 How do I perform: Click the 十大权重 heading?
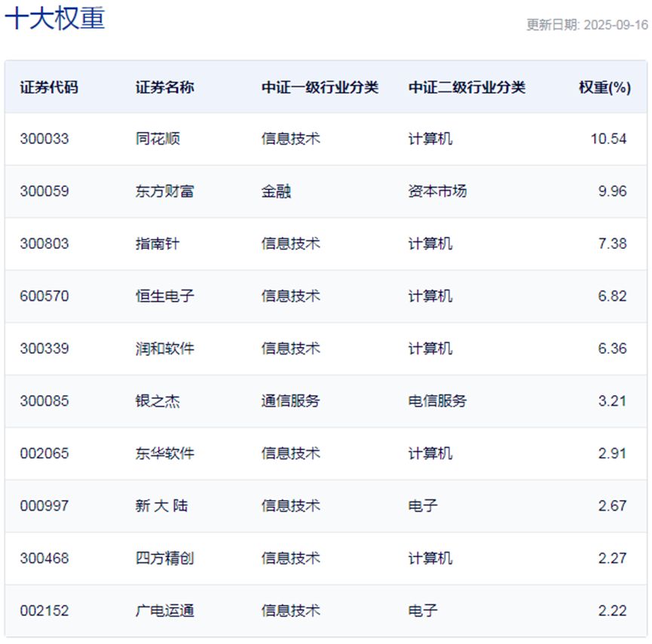[54, 19]
